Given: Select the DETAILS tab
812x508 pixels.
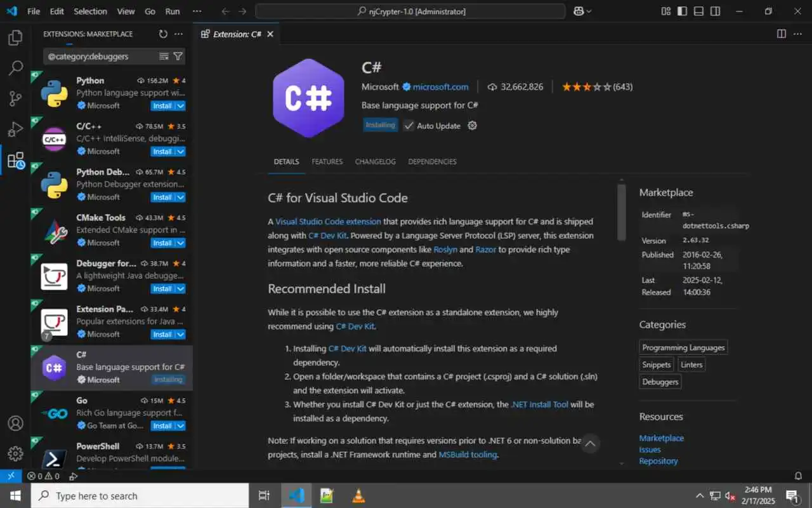Looking at the screenshot, I should (286, 162).
